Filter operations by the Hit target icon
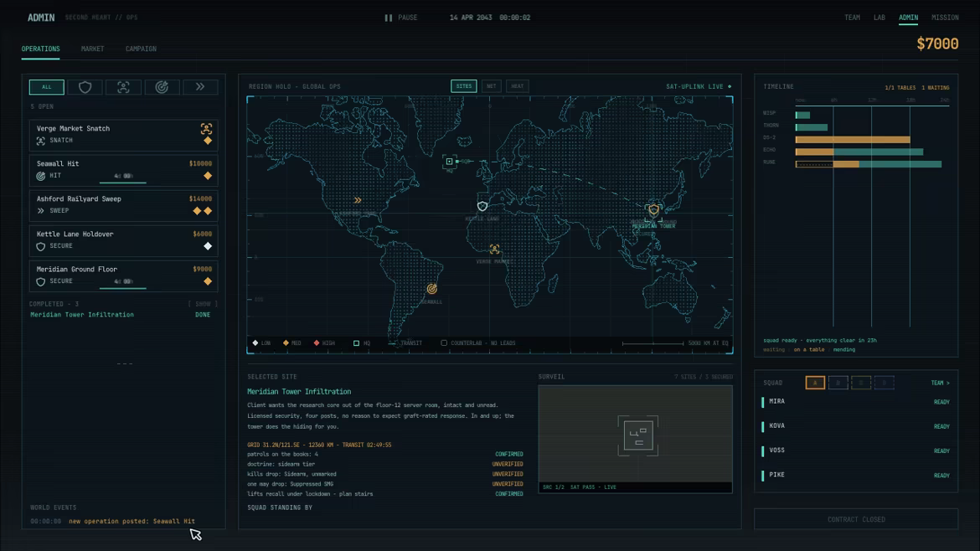Viewport: 980px width, 551px height. coord(162,87)
